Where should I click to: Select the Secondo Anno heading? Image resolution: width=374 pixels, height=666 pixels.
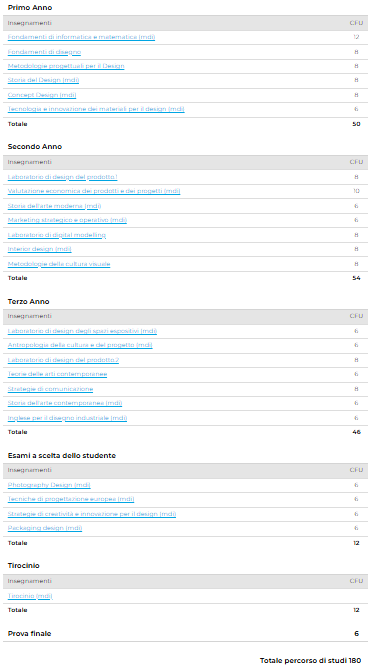click(x=35, y=147)
